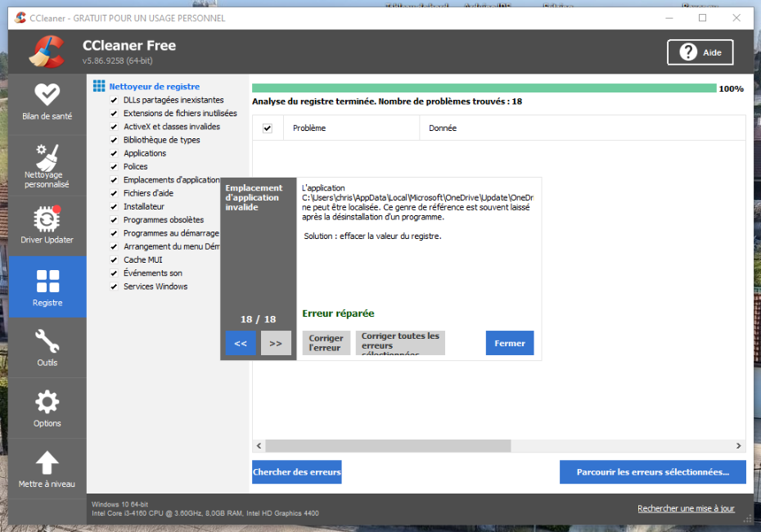Click the CCleaner logo in header
761x532 pixels.
click(47, 52)
